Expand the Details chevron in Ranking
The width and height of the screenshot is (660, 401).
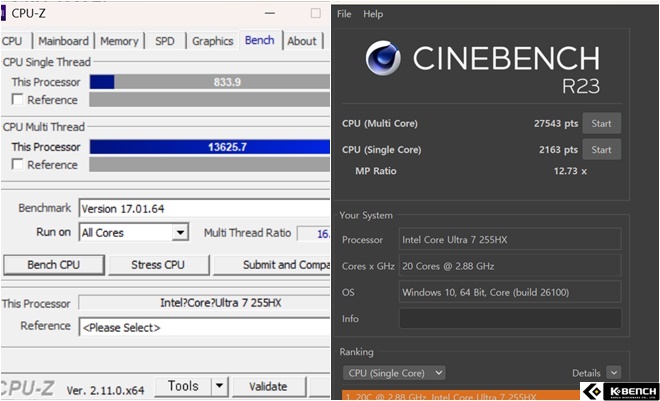(614, 372)
